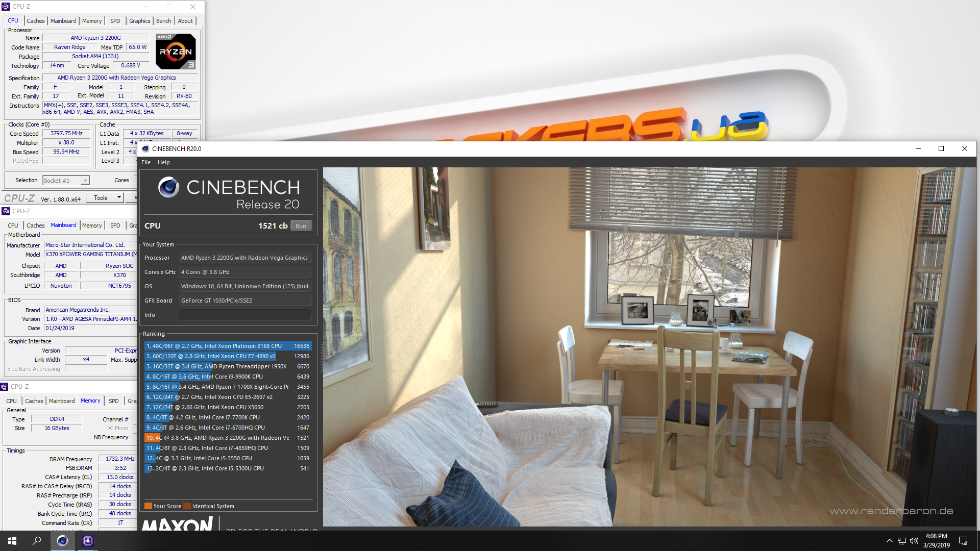Open Mainboard tab in top CPU-Z
The image size is (980, 551).
click(x=63, y=21)
